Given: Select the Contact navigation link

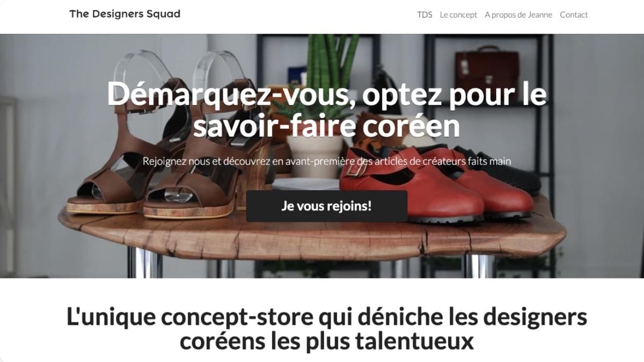Looking at the screenshot, I should 574,15.
